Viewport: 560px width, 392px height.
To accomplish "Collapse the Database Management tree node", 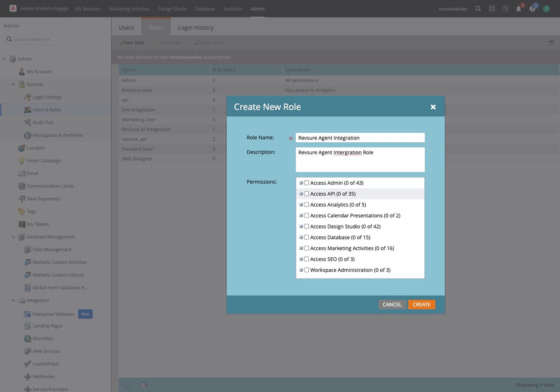I will [13, 237].
